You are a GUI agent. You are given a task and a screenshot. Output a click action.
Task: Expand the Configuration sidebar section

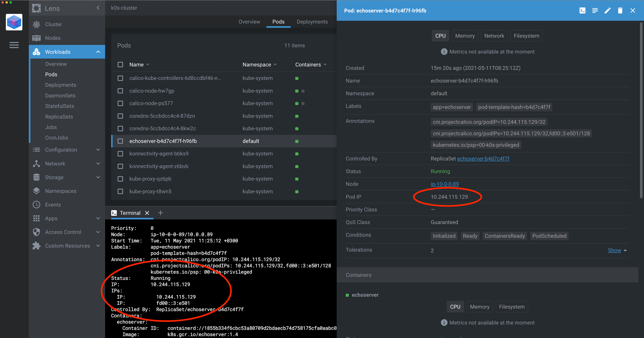point(98,150)
